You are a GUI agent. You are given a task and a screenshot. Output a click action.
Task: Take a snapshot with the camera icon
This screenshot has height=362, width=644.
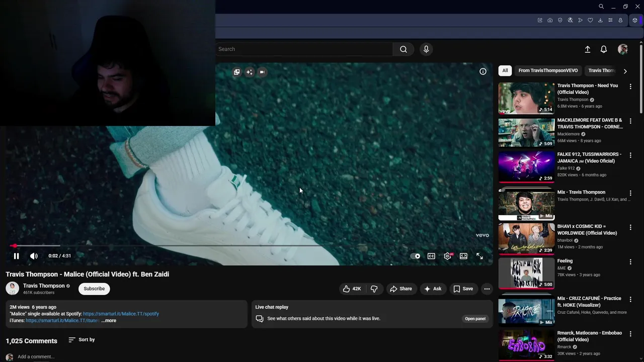click(550, 20)
